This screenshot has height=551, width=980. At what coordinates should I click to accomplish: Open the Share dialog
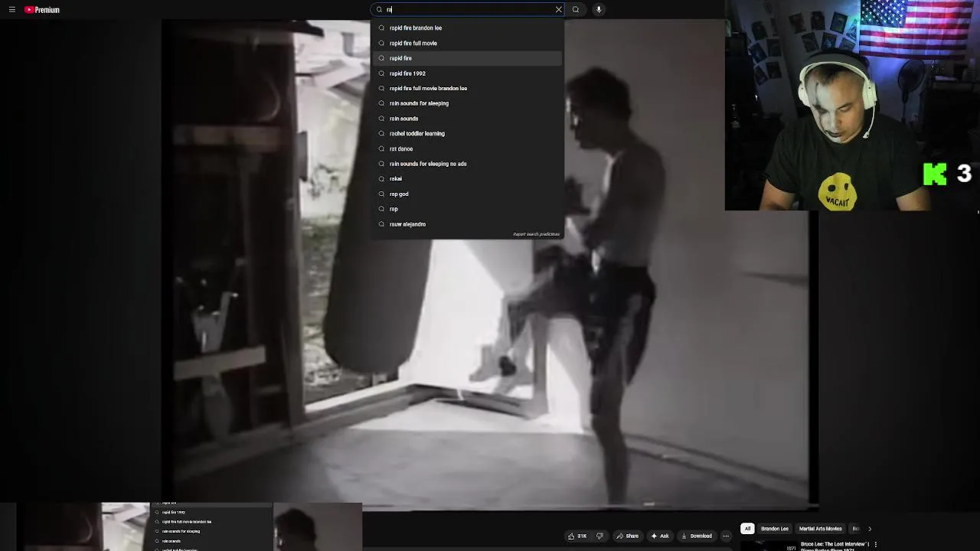click(x=628, y=536)
